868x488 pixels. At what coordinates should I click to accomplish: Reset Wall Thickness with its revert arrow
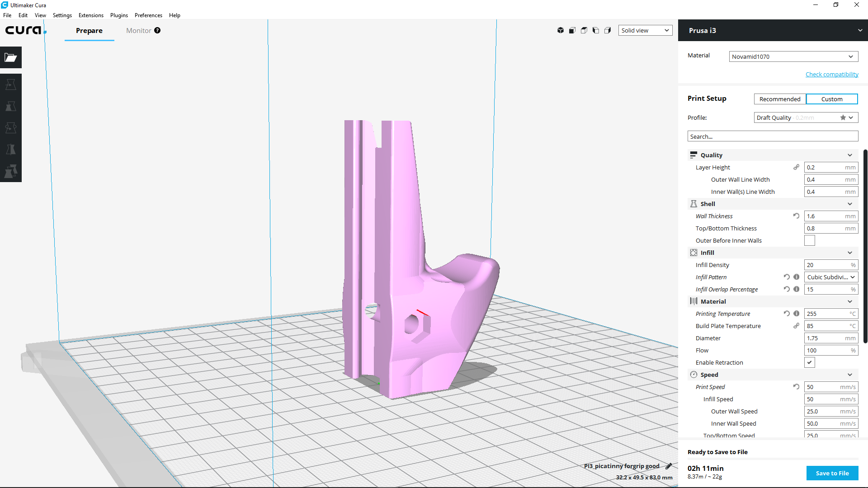tap(796, 216)
